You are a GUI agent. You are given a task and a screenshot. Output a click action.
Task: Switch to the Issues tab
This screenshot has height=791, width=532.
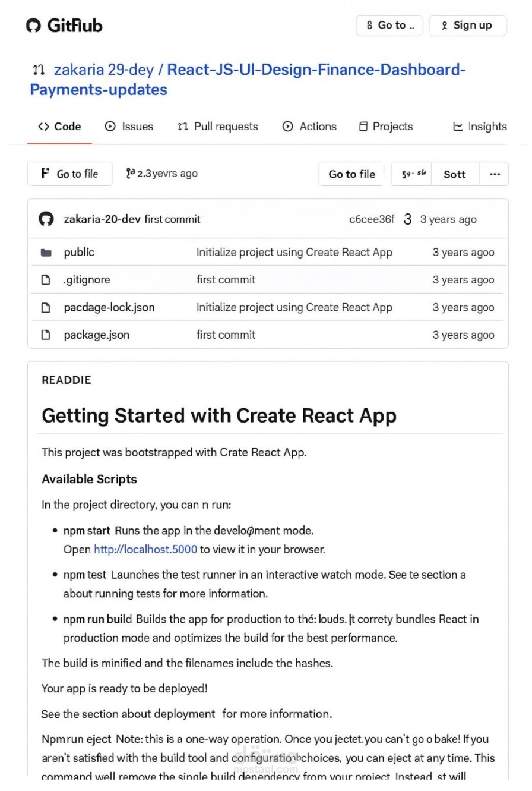[129, 127]
